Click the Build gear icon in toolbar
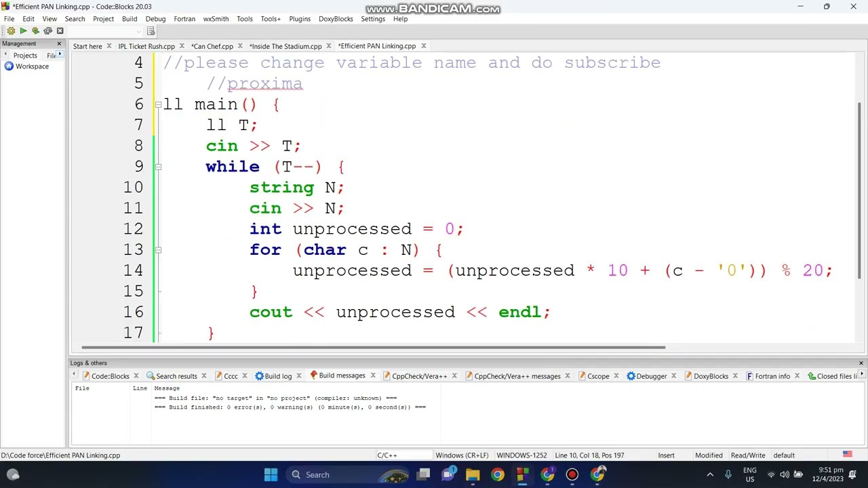Screen dimensions: 868x488 (x=11, y=31)
